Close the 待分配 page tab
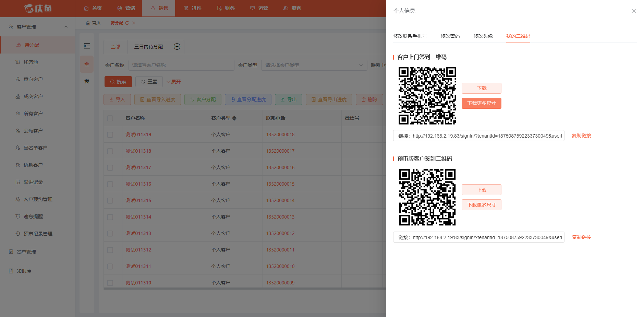 (x=134, y=23)
